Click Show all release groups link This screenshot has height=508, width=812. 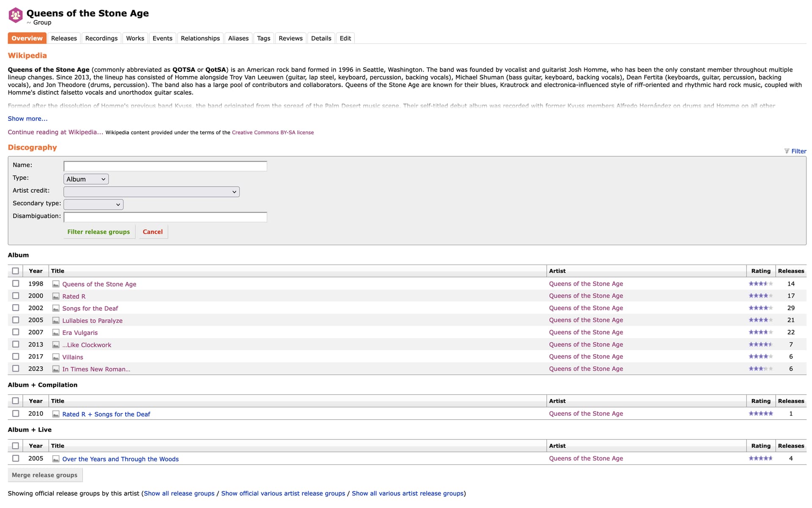click(x=179, y=493)
